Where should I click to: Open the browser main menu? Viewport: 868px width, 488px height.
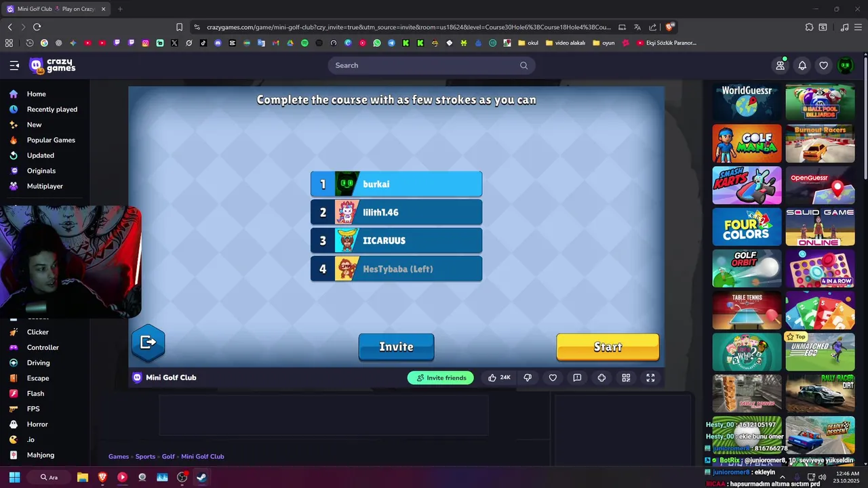coord(858,27)
